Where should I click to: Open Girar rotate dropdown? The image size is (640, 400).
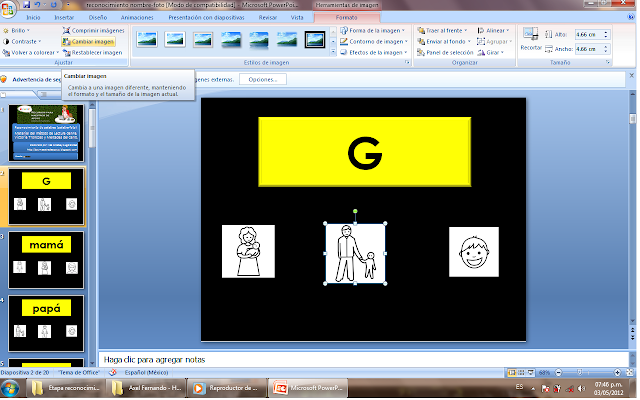pos(491,53)
